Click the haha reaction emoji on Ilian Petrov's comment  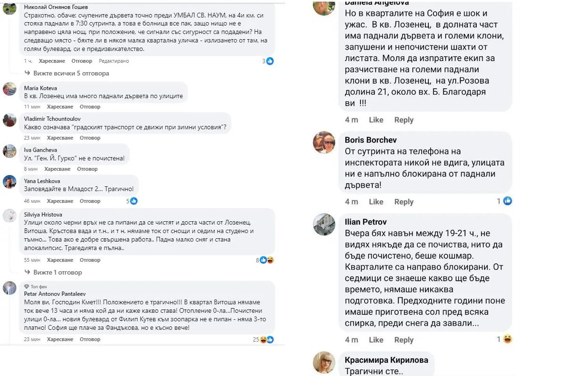point(507,339)
